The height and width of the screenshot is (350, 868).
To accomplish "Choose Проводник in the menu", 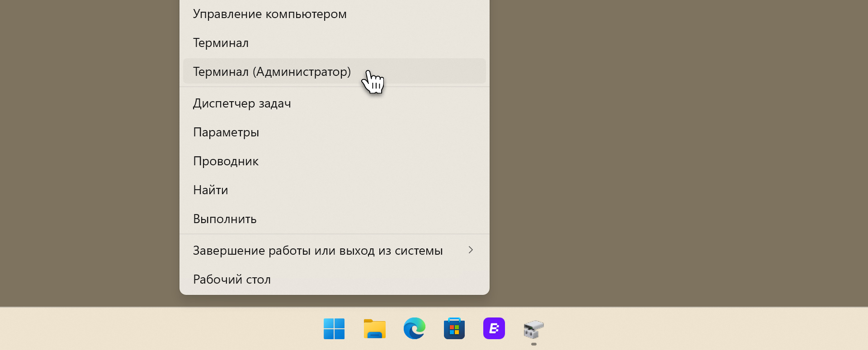I will (226, 161).
